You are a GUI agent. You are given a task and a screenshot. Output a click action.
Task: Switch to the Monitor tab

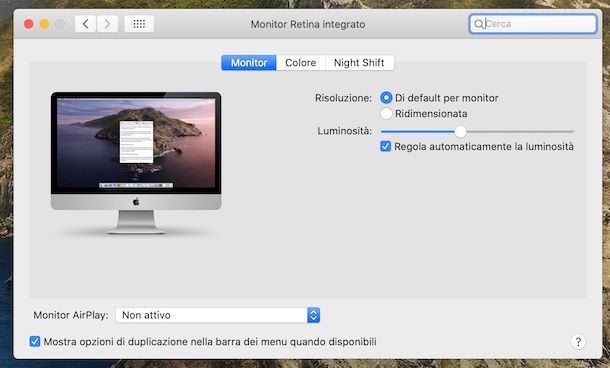(249, 63)
